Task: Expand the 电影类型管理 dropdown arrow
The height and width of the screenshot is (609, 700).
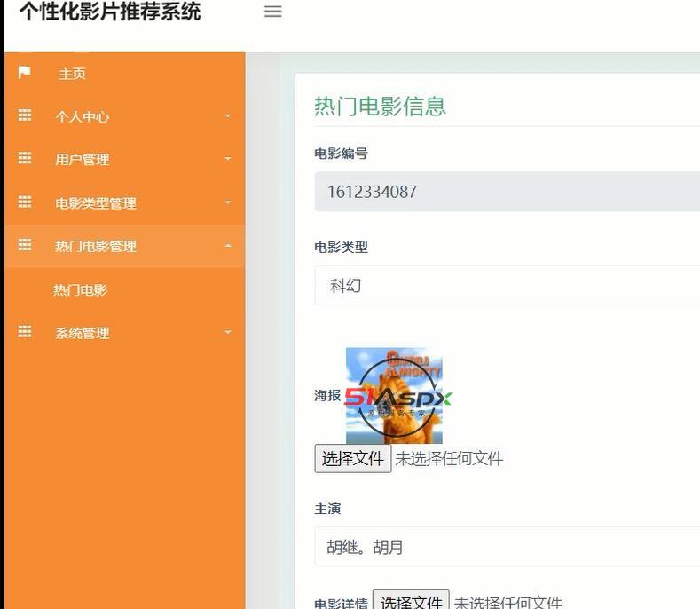Action: [x=228, y=202]
